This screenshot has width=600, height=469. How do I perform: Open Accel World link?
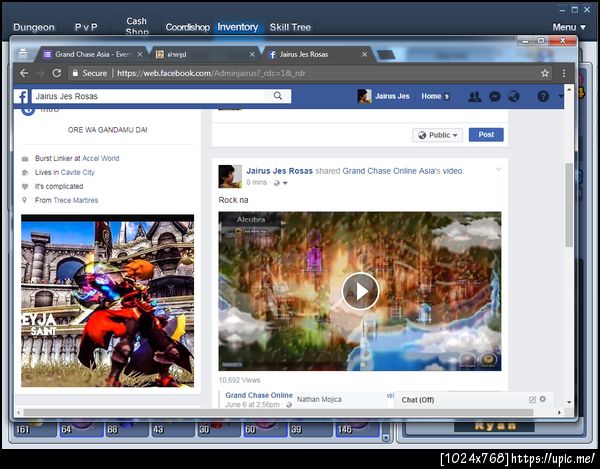101,158
